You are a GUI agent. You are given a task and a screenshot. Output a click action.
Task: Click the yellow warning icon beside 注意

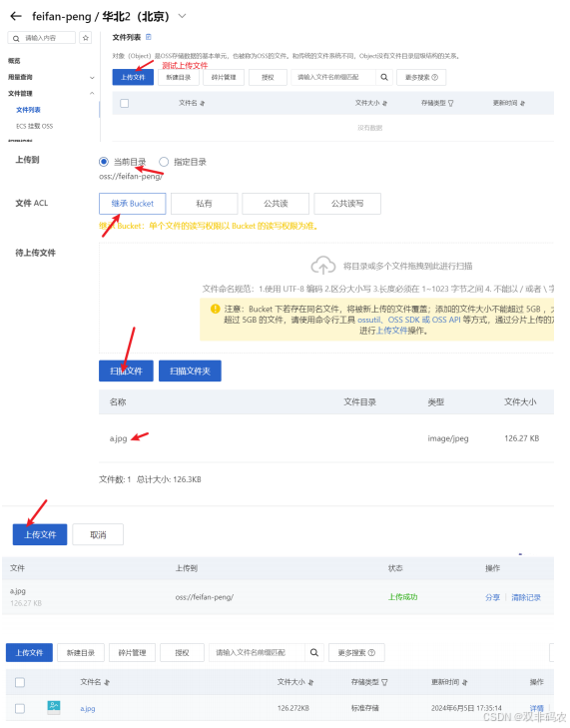coord(215,309)
